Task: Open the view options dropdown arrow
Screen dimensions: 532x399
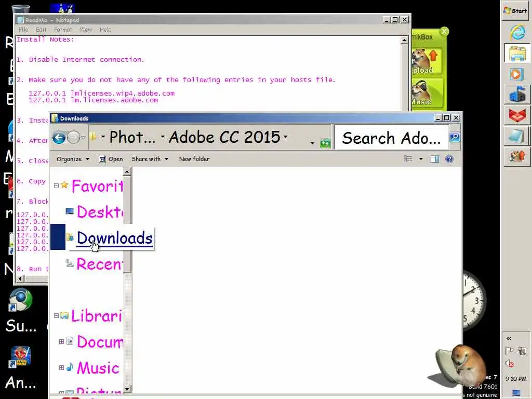Action: tap(421, 159)
